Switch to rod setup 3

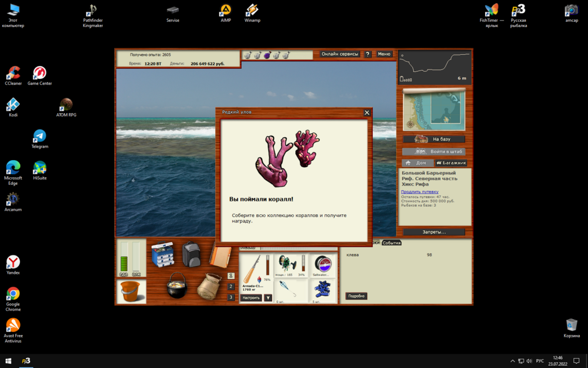[231, 297]
